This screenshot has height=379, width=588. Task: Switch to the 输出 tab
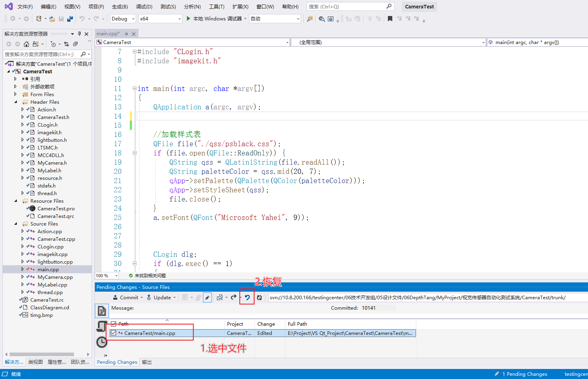coord(146,362)
